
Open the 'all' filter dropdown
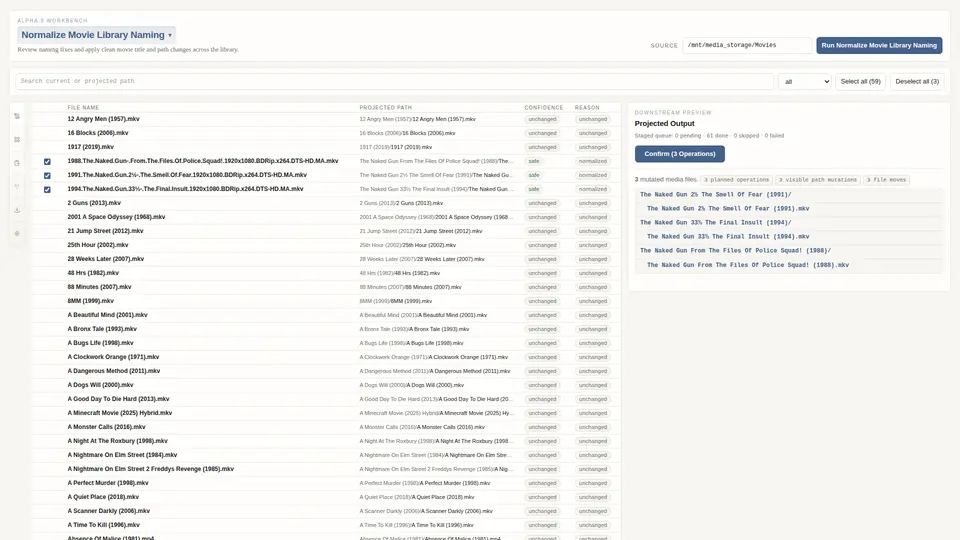pos(804,81)
